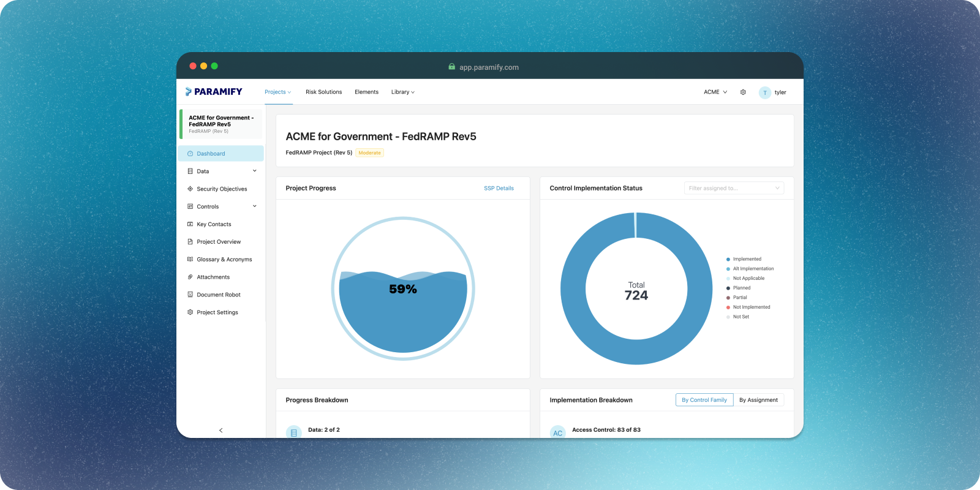
Task: Toggle Not Set legend item
Action: pos(737,317)
